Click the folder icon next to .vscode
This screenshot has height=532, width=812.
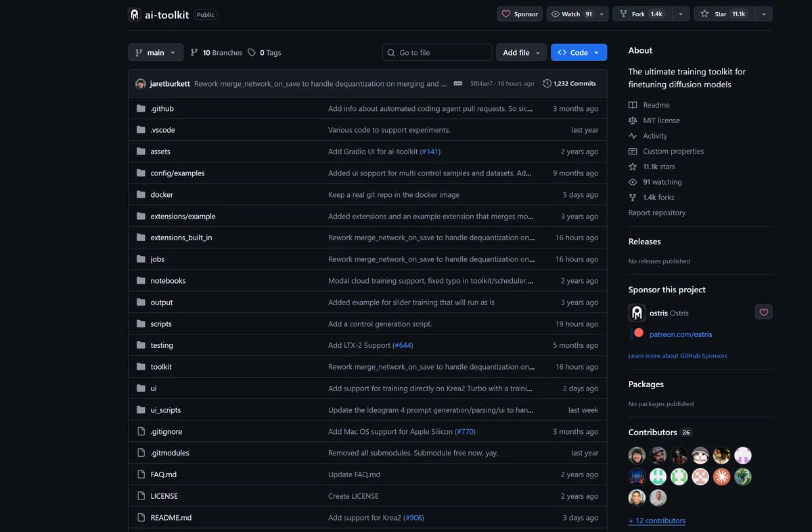141,130
